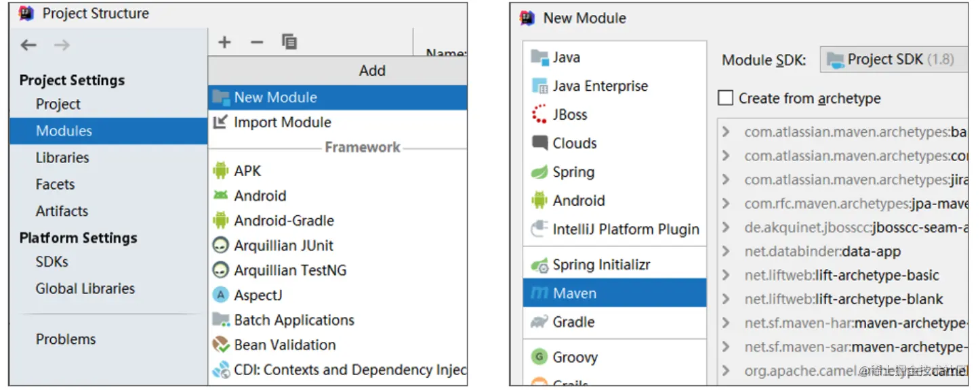
Task: Click the Gradle elephant icon
Action: [x=539, y=322]
